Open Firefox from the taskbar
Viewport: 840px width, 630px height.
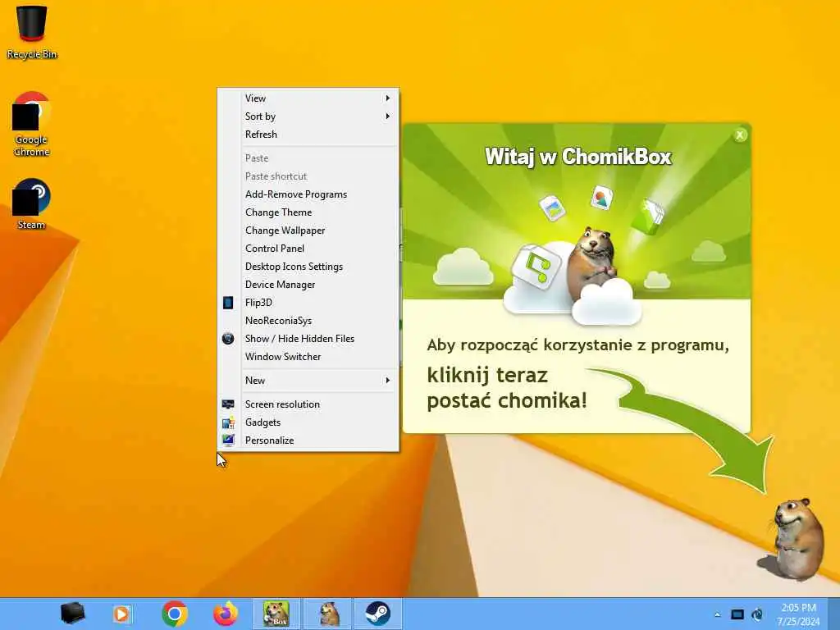point(226,614)
